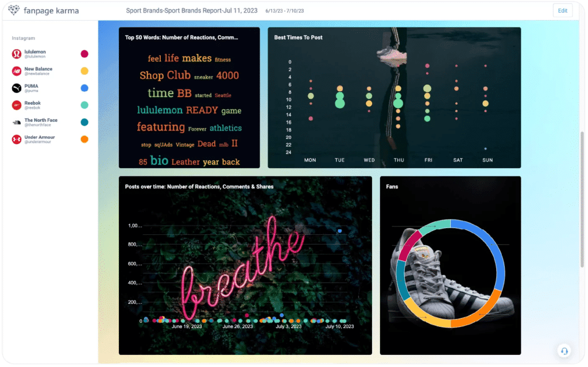Click the Top 50 Words widget title
This screenshot has width=588, height=367.
[x=181, y=37]
